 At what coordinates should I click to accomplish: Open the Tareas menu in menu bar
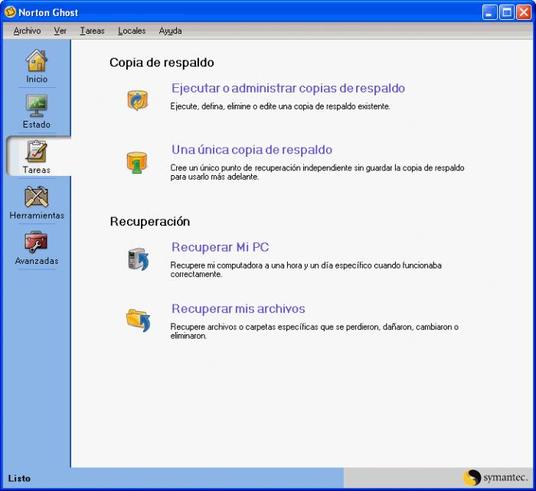(x=92, y=31)
